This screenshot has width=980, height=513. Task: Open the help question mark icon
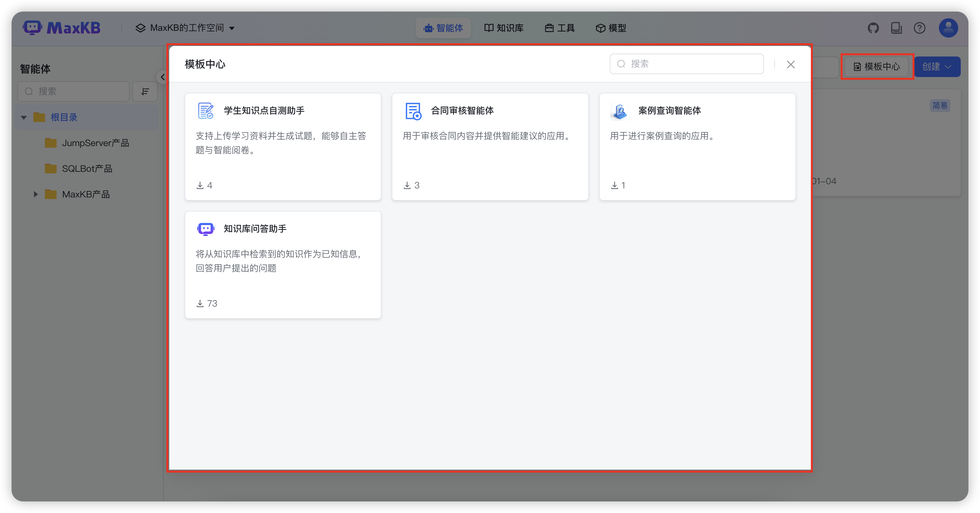(920, 28)
